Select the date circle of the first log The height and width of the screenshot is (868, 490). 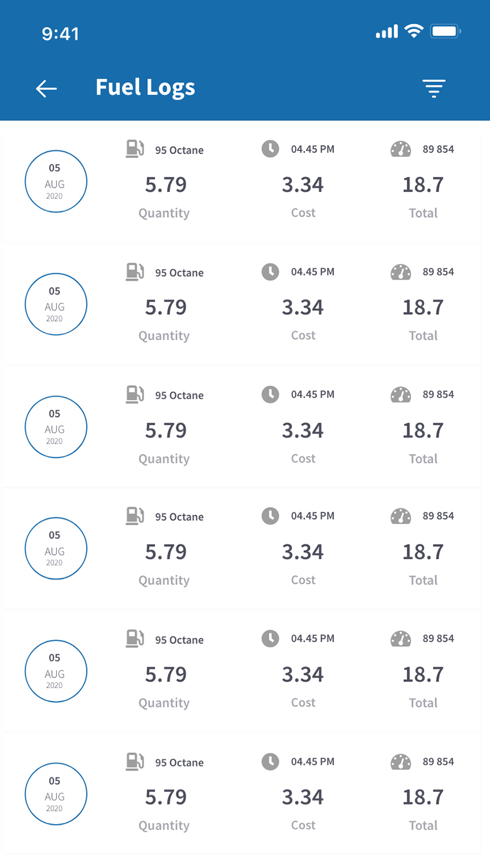(x=55, y=181)
